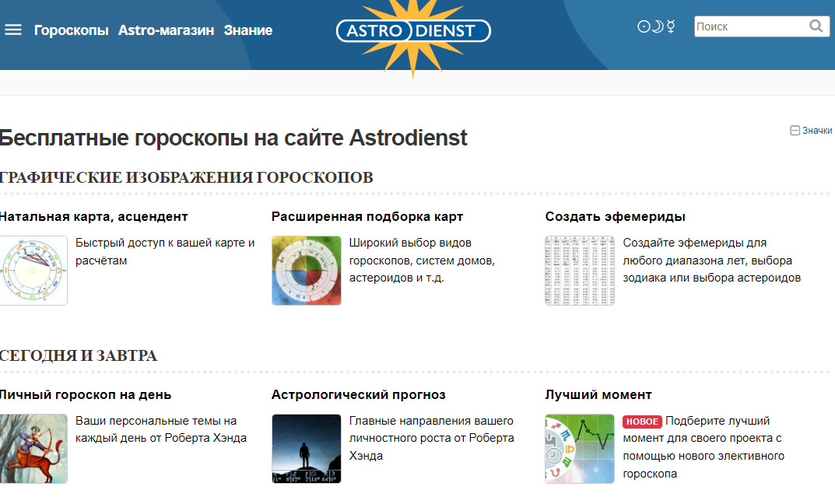
Task: Open Расширенная подборка карт link
Action: 367,216
